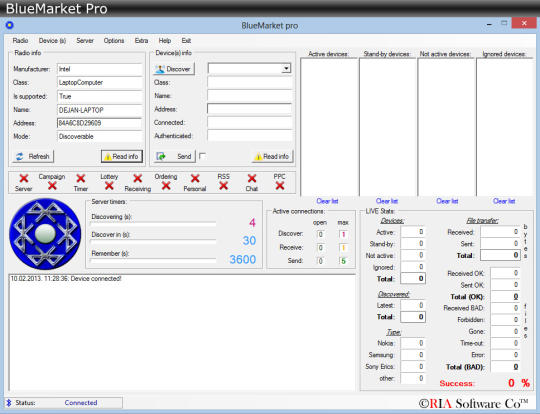Viewport: 540px width, 414px height.
Task: Click the Exit menu item
Action: pyautogui.click(x=186, y=41)
